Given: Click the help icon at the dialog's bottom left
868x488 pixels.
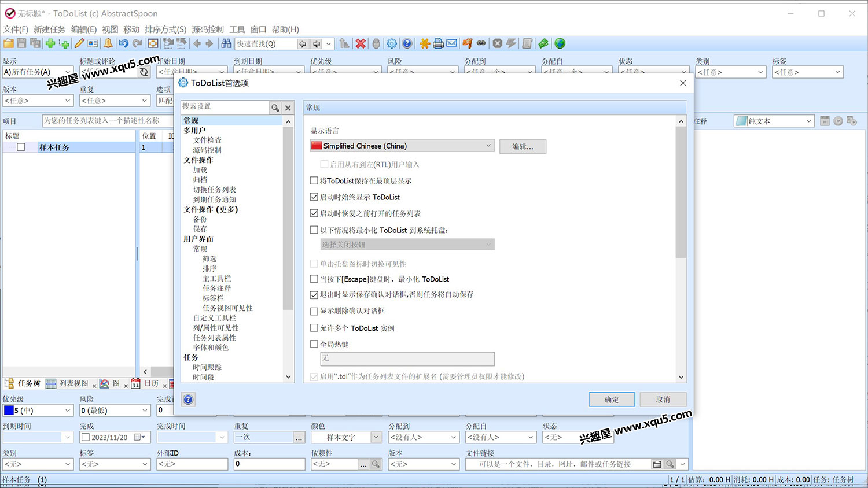Looking at the screenshot, I should [188, 400].
